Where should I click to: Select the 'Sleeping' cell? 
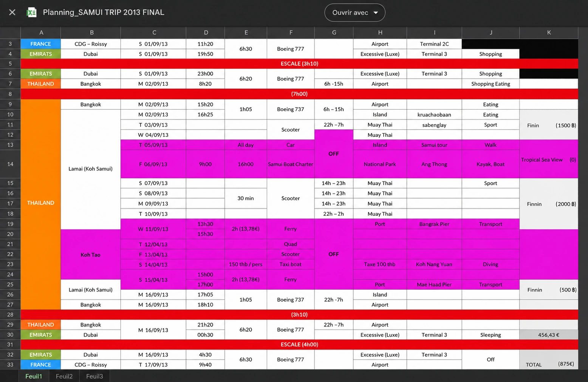click(x=491, y=335)
